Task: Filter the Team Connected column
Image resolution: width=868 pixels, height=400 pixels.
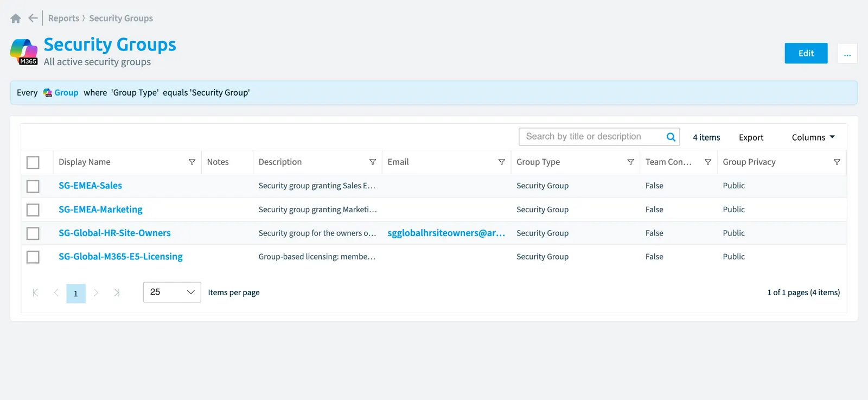Action: pos(708,162)
